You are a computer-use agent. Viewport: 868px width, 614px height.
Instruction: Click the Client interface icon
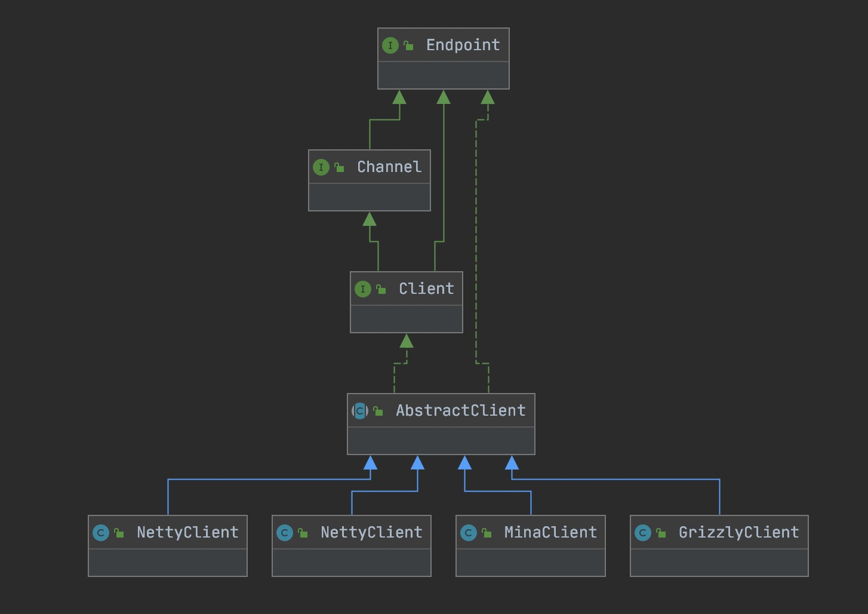[362, 289]
